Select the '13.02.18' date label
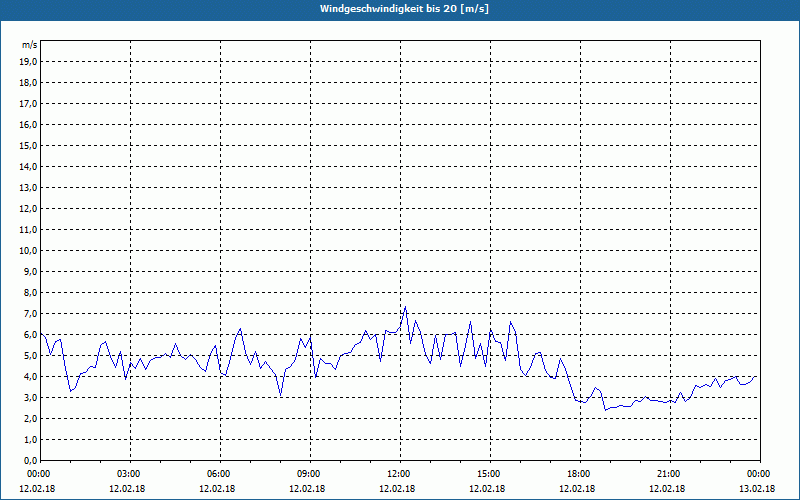This screenshot has width=800, height=500. [x=757, y=489]
